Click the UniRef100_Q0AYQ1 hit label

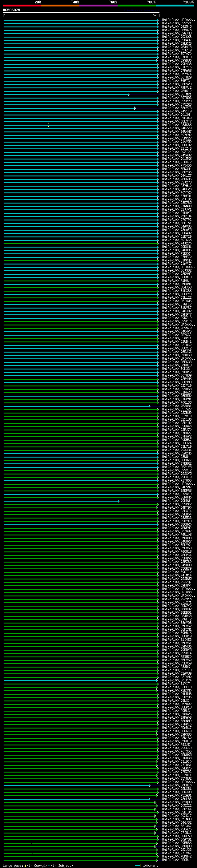point(176,839)
